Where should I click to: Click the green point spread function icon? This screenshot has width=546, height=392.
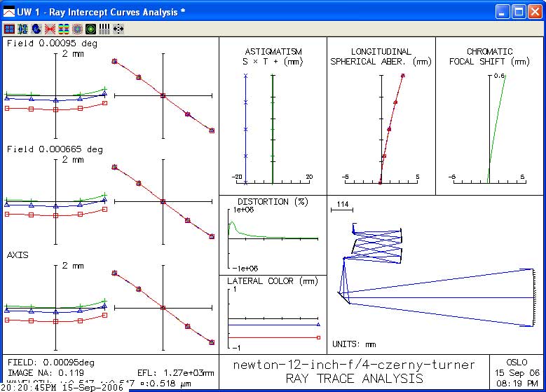[x=90, y=29]
